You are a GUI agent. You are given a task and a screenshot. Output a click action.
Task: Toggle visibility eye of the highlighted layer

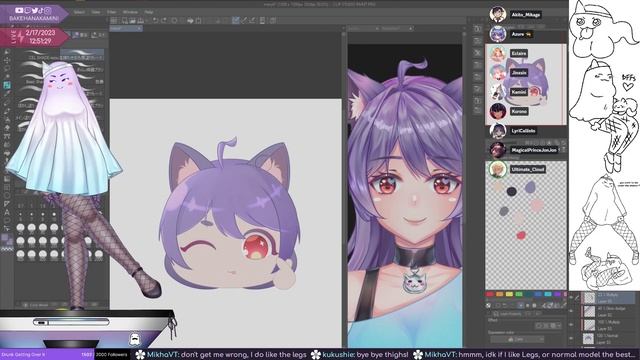tap(571, 297)
